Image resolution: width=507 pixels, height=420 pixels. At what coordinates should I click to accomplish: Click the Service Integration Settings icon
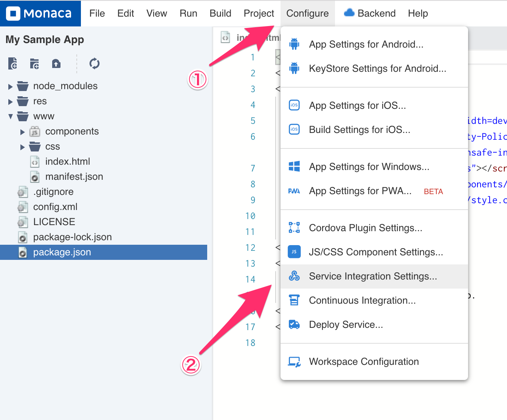coord(294,276)
